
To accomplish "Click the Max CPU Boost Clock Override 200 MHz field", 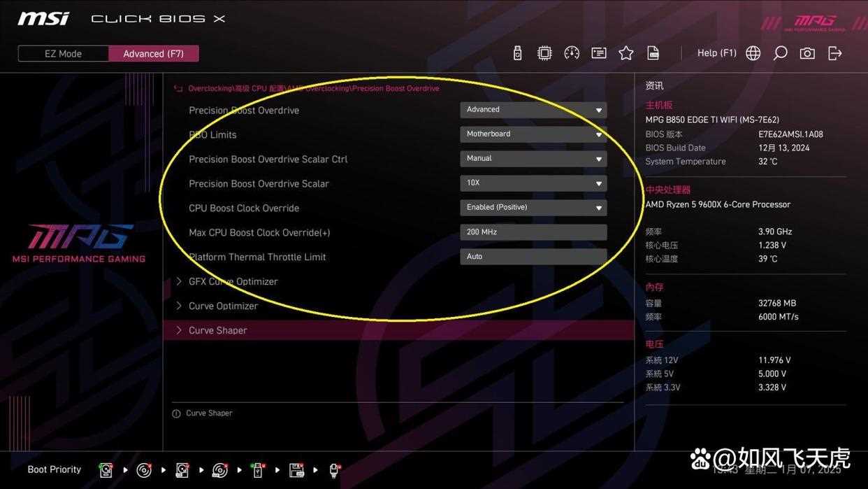I will pyautogui.click(x=533, y=232).
